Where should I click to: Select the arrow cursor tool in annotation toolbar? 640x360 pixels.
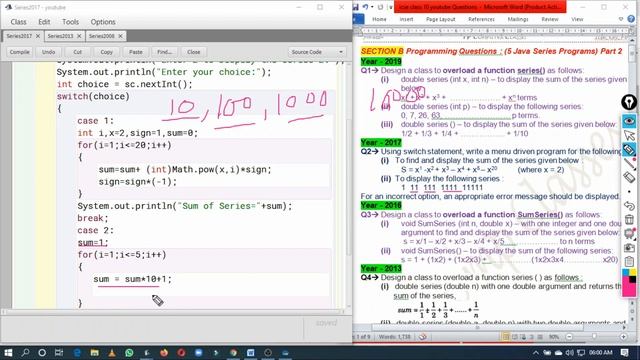point(629,135)
